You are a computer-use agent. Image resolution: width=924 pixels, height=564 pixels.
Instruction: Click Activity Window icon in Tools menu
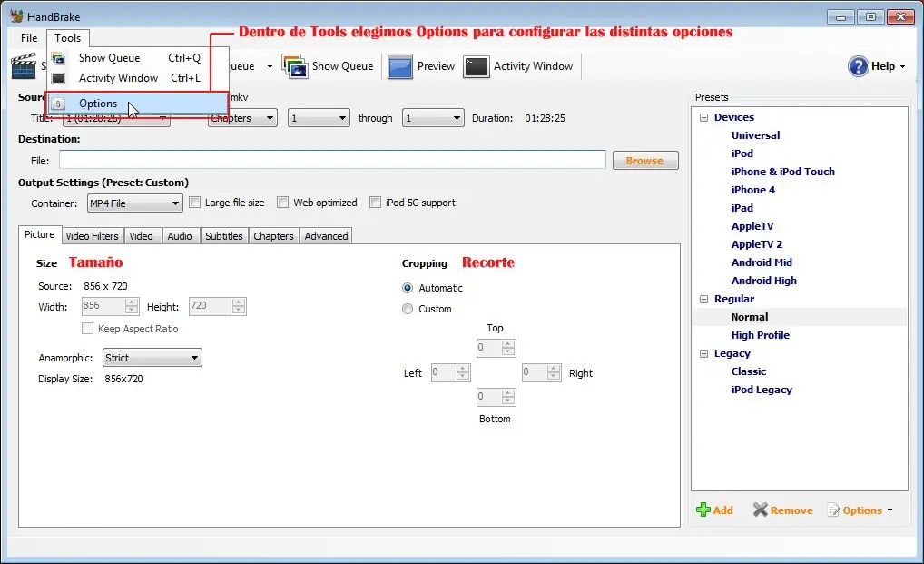pos(58,78)
